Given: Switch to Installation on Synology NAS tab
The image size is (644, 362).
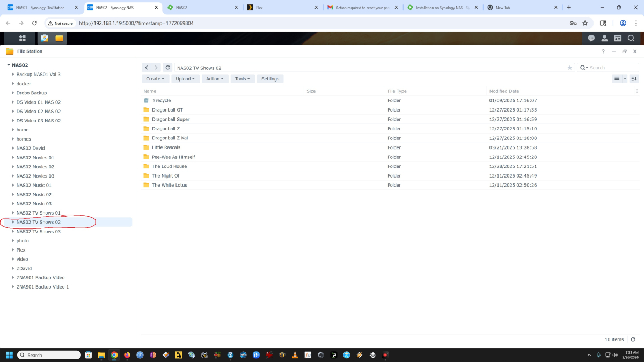Looking at the screenshot, I should [x=443, y=8].
